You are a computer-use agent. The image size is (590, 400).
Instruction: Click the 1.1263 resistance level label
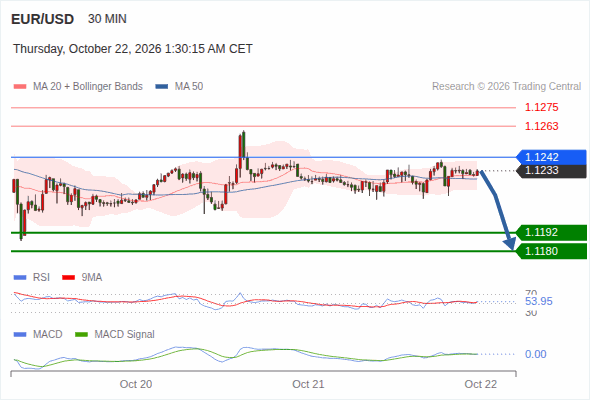click(x=541, y=126)
